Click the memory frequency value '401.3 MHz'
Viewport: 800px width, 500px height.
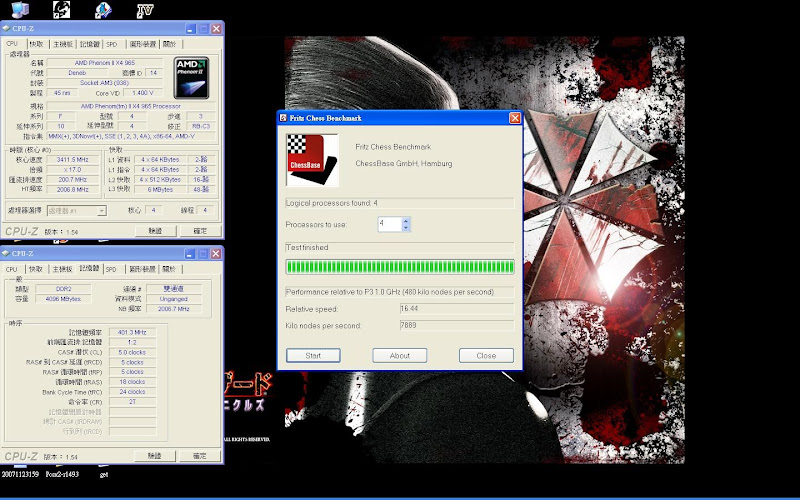pos(132,332)
